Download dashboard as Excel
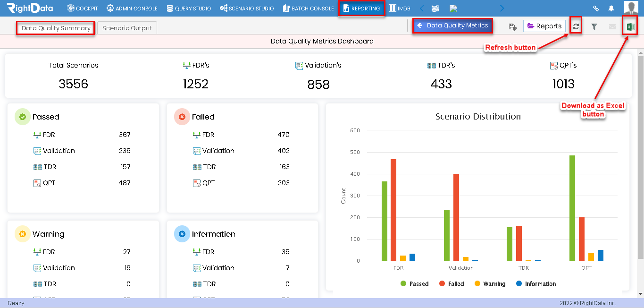Image resolution: width=644 pixels, height=308 pixels. 630,27
